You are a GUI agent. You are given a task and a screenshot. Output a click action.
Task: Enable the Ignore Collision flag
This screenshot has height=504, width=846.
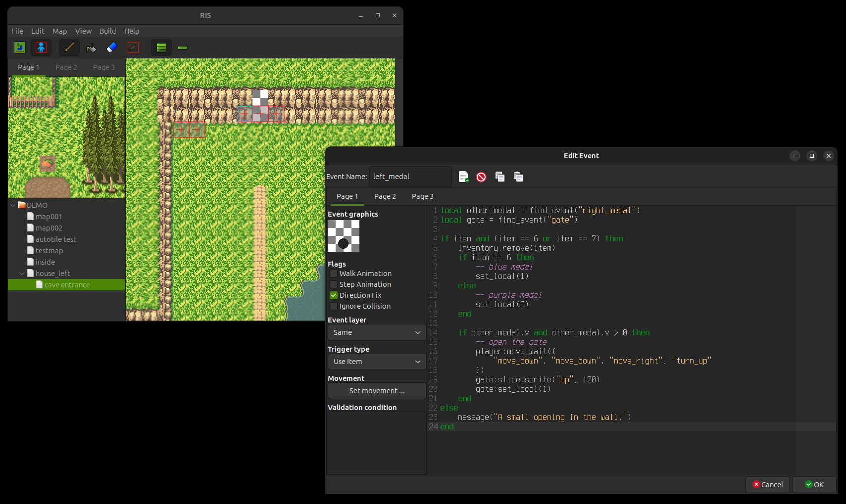coord(334,306)
